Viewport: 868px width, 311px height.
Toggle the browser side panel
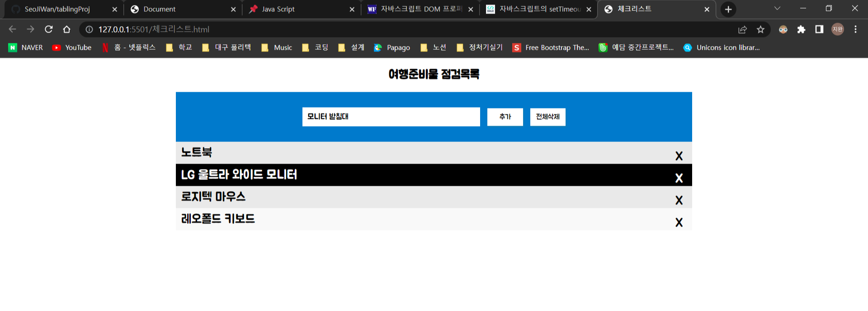pyautogui.click(x=819, y=29)
